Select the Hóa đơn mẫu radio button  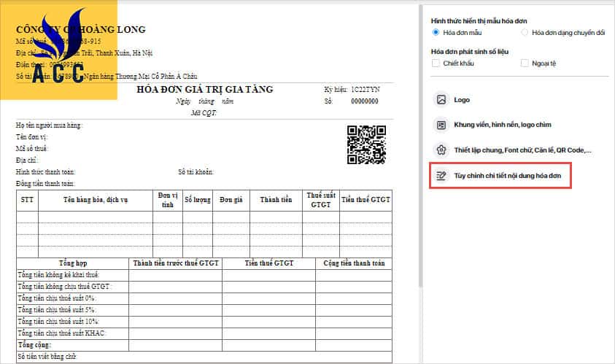(436, 33)
